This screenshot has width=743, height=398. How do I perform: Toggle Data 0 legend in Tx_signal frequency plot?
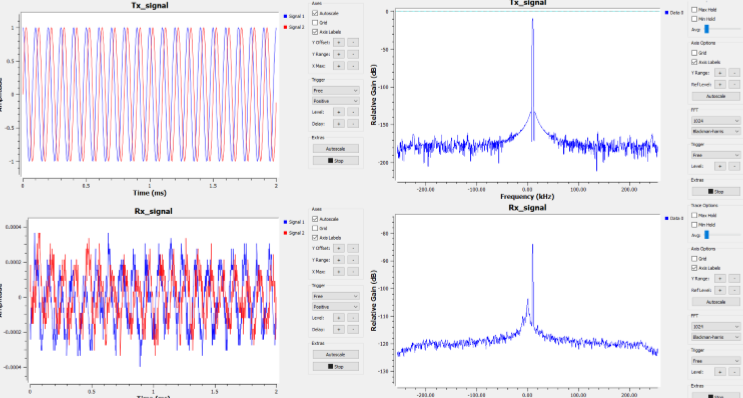click(x=674, y=13)
